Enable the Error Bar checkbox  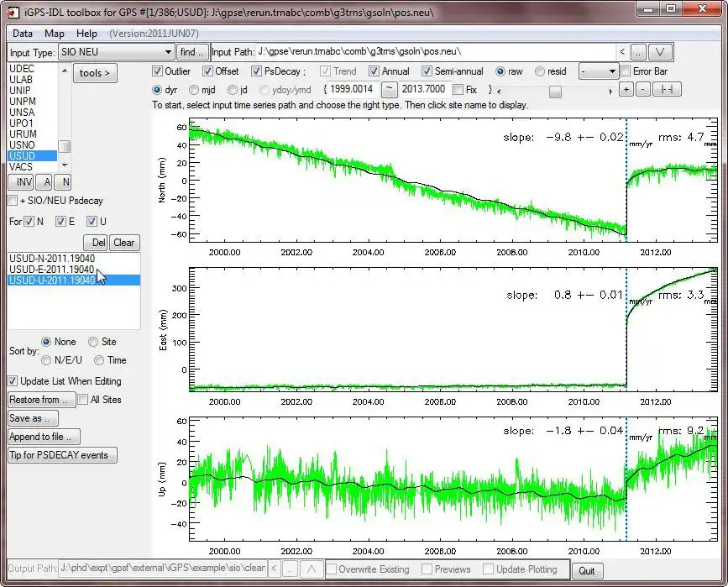(x=625, y=71)
